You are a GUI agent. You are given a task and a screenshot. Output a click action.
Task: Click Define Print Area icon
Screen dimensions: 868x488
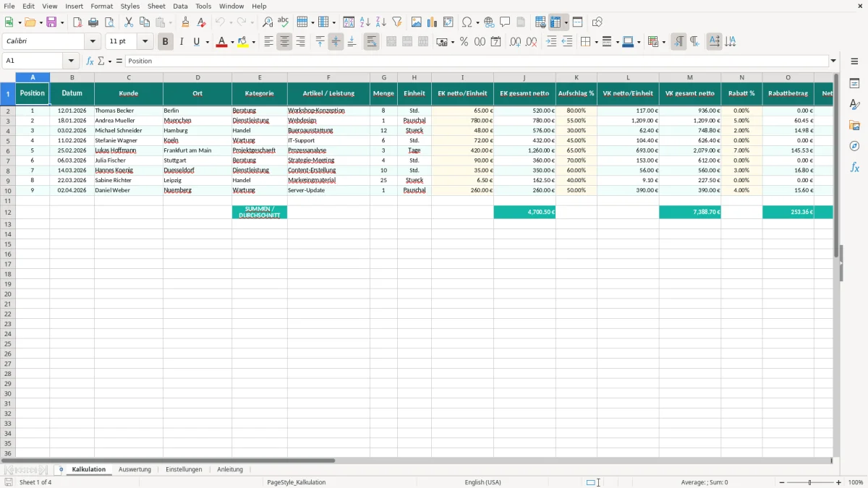coord(540,22)
